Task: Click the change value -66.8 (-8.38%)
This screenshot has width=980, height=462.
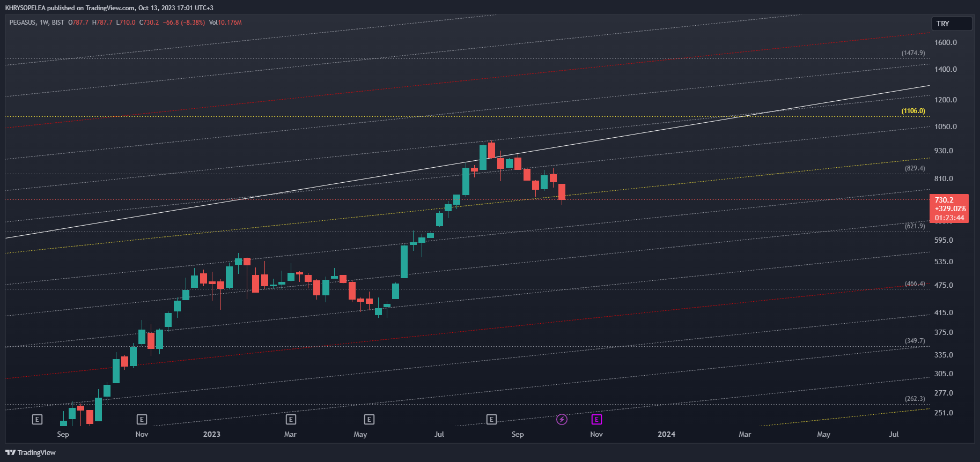Action: [x=184, y=23]
